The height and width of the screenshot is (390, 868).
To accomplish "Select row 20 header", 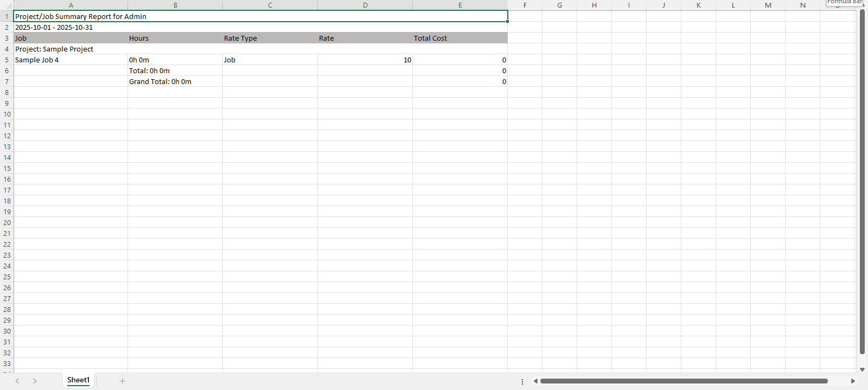I will click(7, 222).
